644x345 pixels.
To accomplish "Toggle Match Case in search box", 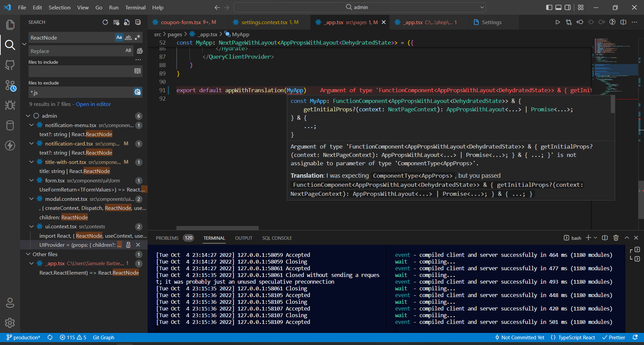I will coord(119,38).
